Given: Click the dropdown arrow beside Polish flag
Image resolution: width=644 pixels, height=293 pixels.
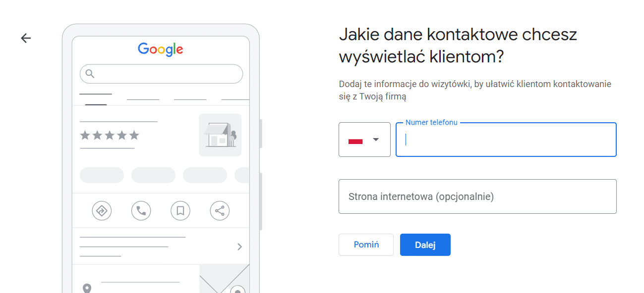Looking at the screenshot, I should 376,140.
